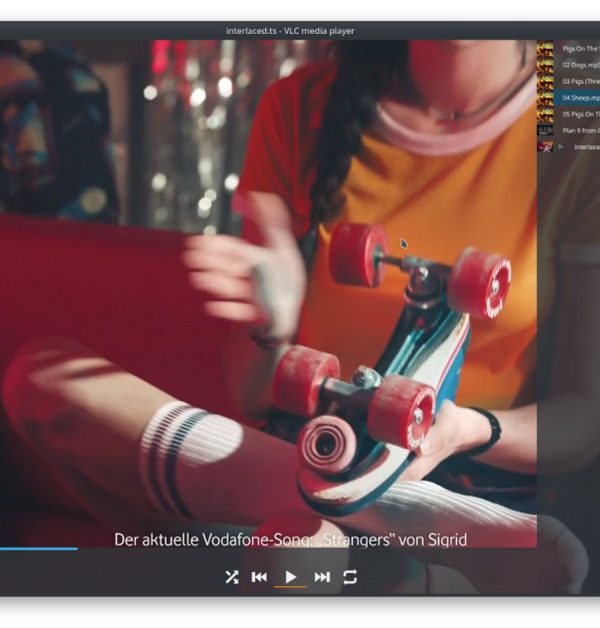600x628 pixels.
Task: Select the interlaced item label in playlist
Action: (x=586, y=147)
